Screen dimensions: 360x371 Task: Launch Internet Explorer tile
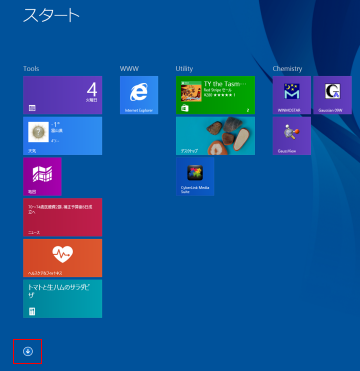click(x=139, y=95)
